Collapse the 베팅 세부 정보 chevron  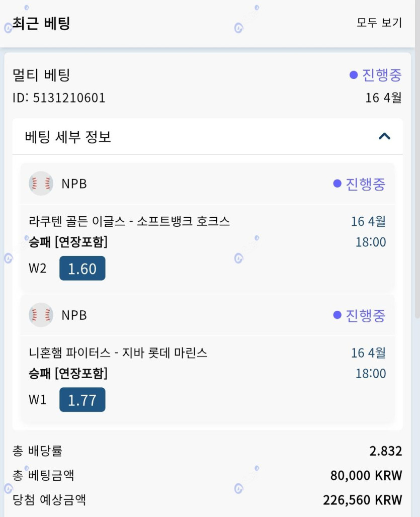[384, 136]
